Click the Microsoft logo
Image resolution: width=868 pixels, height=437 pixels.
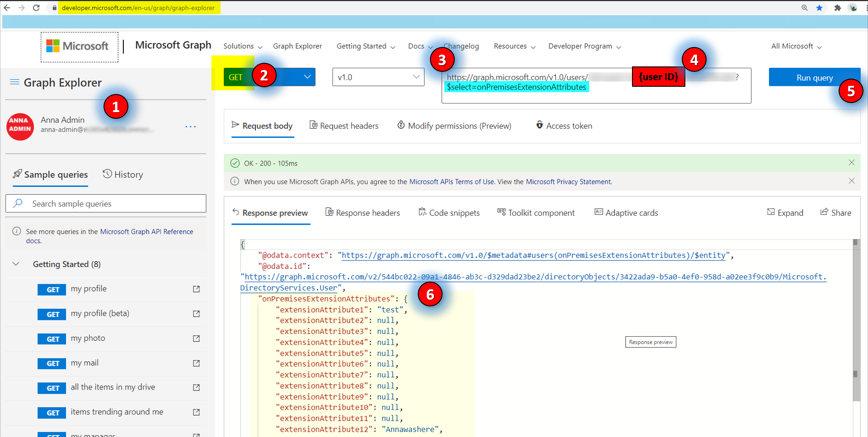pos(77,46)
